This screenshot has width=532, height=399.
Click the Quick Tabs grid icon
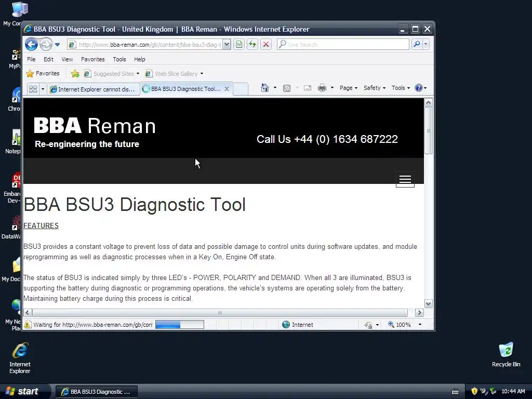click(33, 89)
